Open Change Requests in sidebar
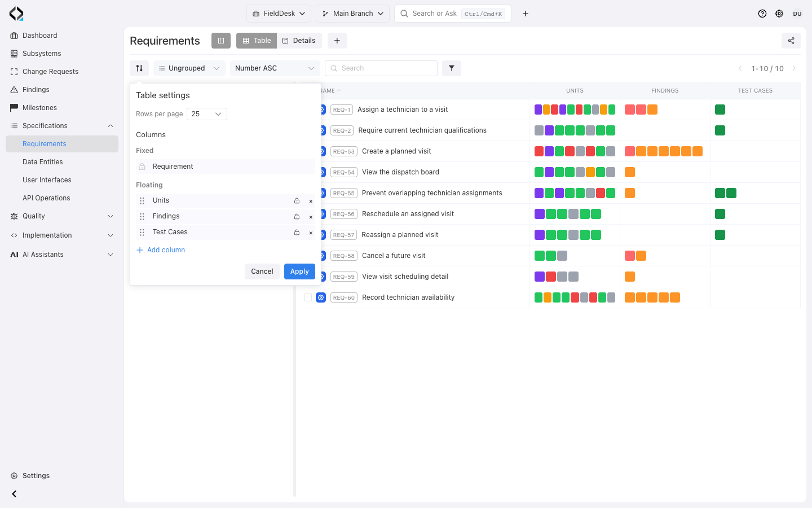Image resolution: width=812 pixels, height=508 pixels. pos(62,72)
